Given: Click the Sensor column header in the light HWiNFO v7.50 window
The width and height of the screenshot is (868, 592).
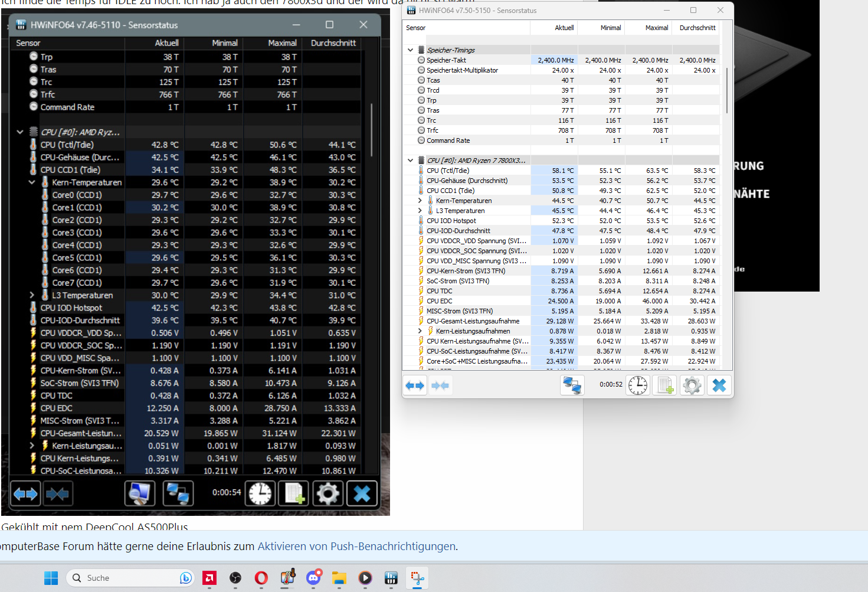Looking at the screenshot, I should pos(467,28).
